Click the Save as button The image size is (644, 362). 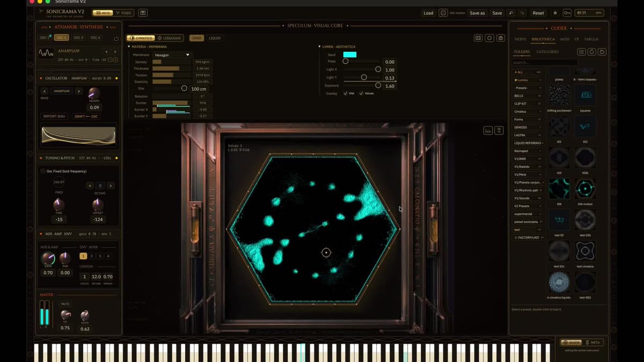477,13
